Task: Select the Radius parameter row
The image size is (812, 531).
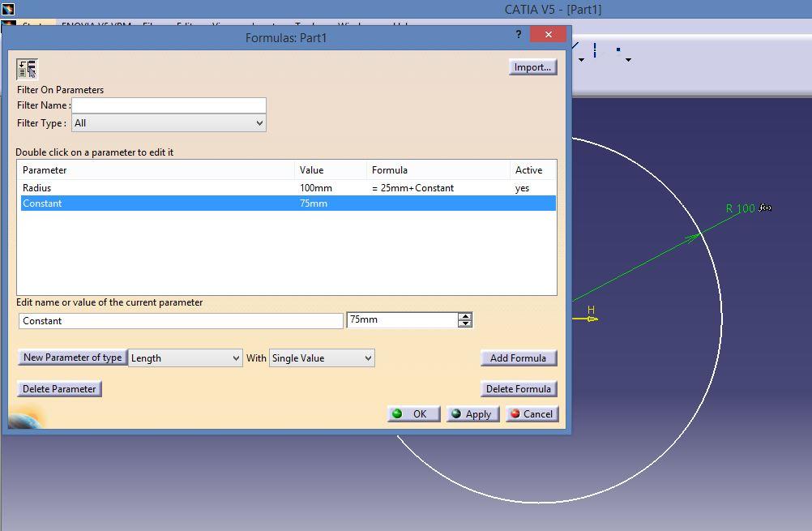Action: [288, 188]
